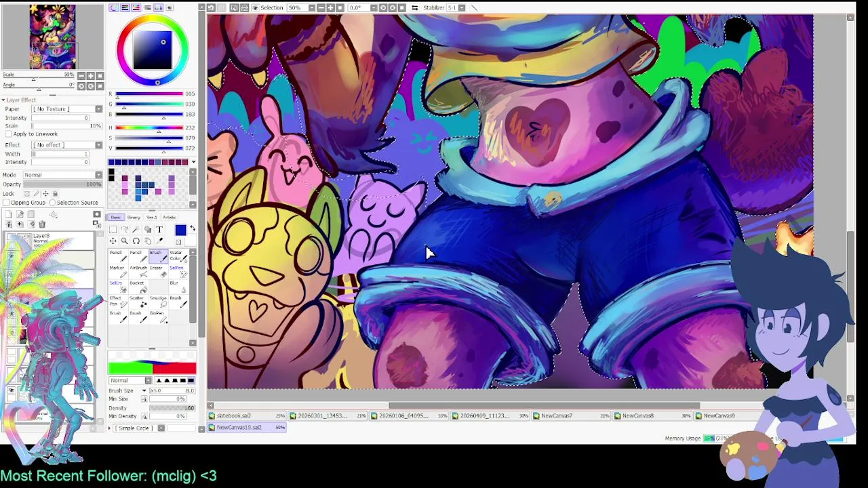Select the Text tool

[159, 230]
